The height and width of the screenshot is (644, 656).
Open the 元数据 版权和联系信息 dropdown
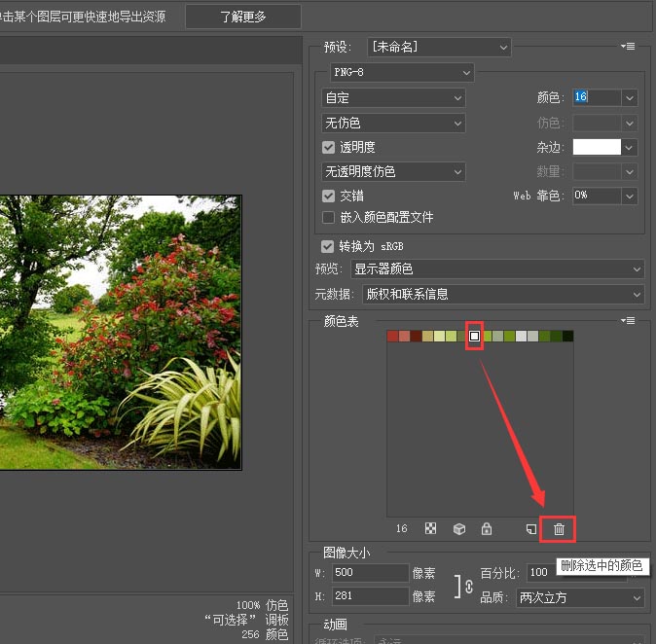pyautogui.click(x=503, y=294)
